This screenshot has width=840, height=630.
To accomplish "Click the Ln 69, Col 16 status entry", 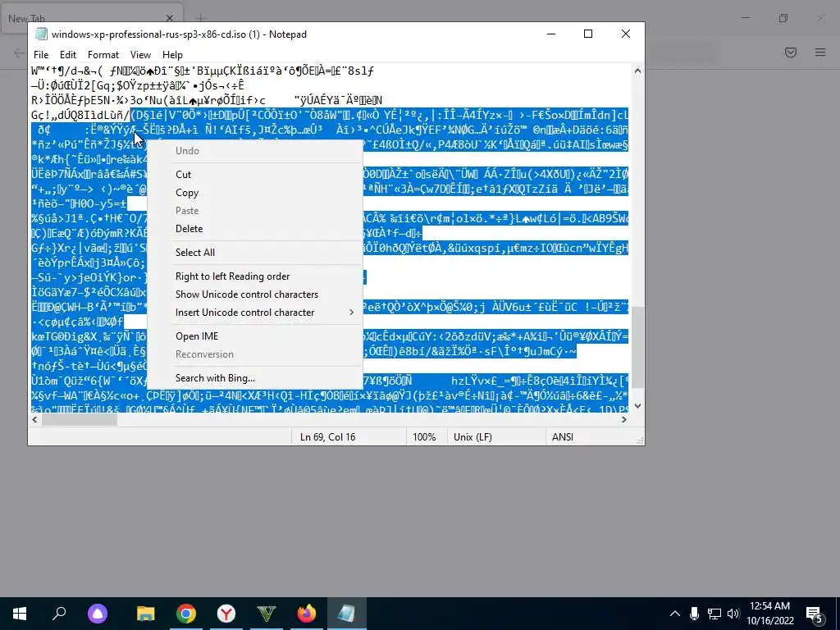I will [328, 436].
